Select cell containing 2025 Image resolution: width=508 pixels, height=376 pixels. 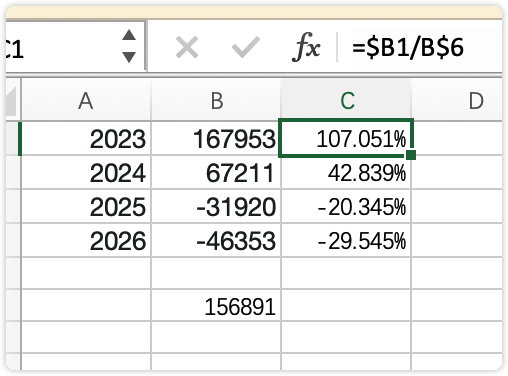coord(86,206)
